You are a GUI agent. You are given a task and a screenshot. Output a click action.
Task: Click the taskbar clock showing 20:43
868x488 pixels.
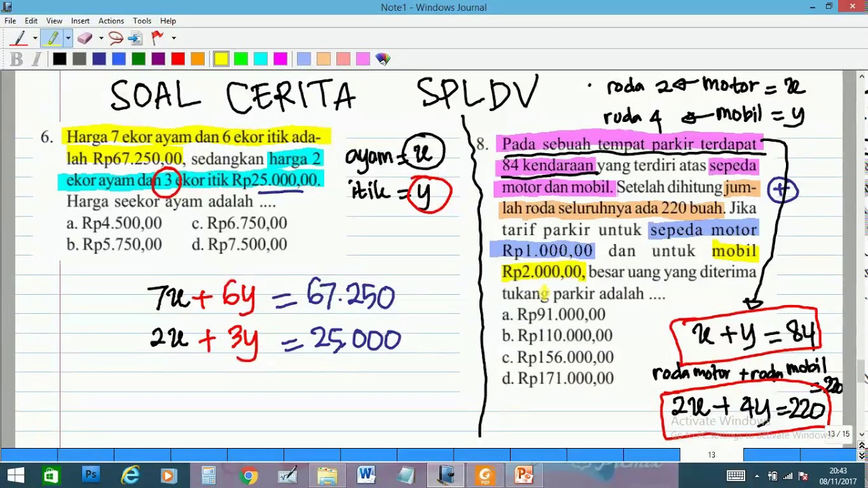click(x=838, y=475)
